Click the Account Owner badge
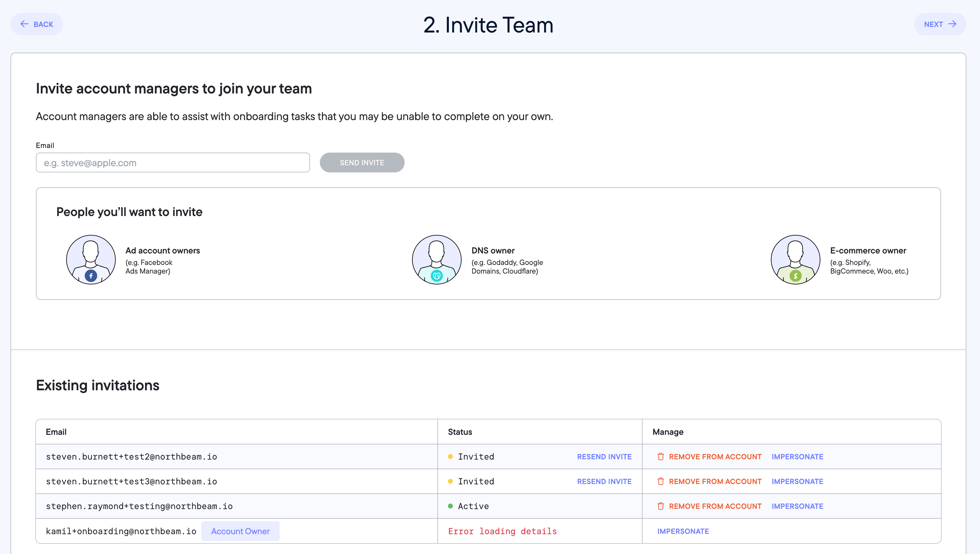 click(x=240, y=531)
